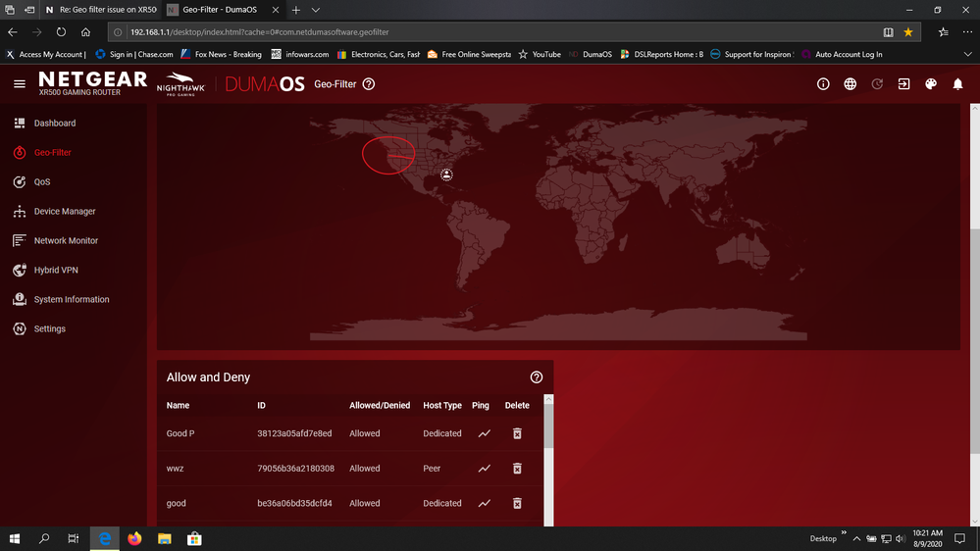Delete the wwz entry
The image size is (980, 551).
point(517,469)
